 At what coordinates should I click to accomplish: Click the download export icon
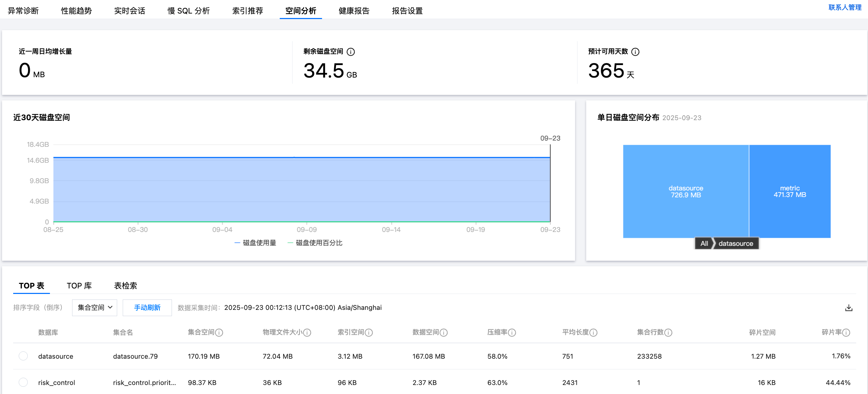(x=849, y=308)
